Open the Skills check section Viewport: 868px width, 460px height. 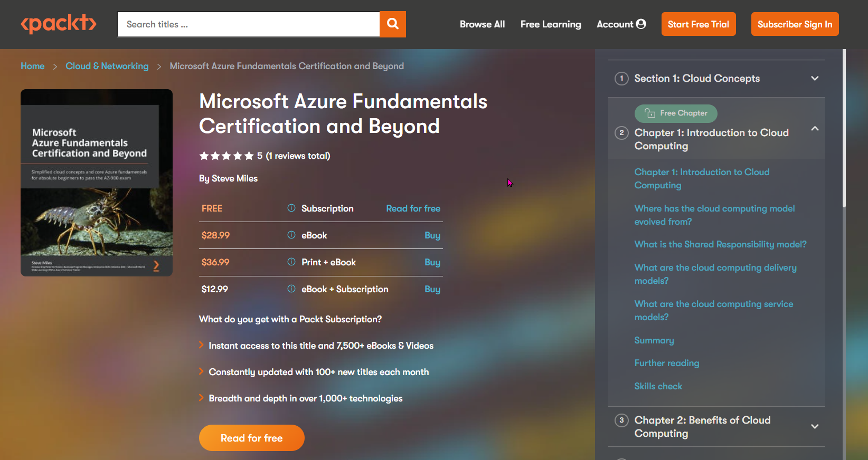658,386
